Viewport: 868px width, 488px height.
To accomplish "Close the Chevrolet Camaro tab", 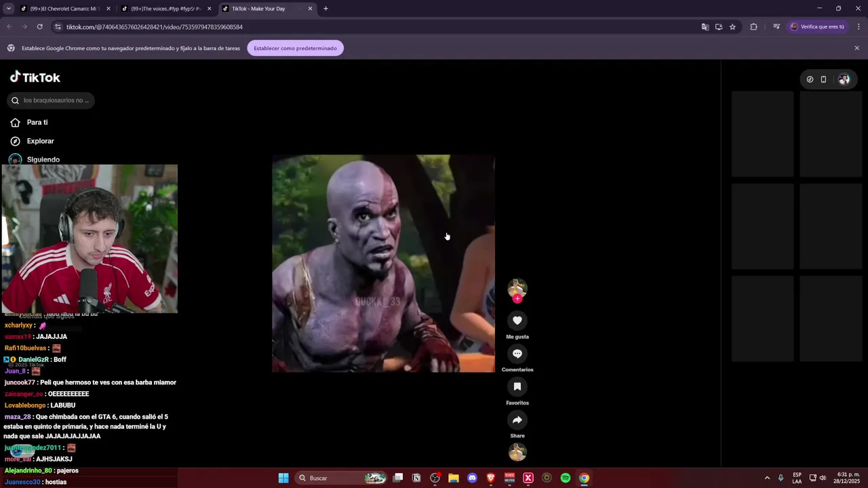I will (x=108, y=9).
